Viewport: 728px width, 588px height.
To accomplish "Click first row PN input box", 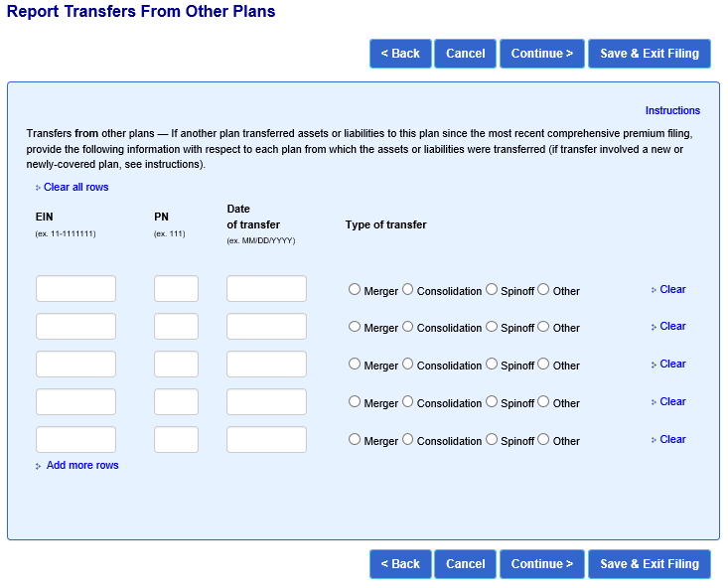I will tap(176, 289).
